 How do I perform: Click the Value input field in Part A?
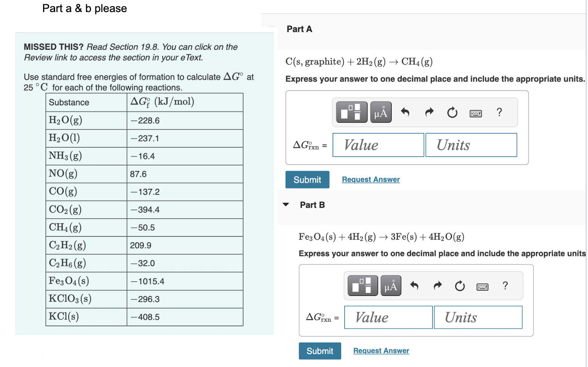click(x=378, y=145)
